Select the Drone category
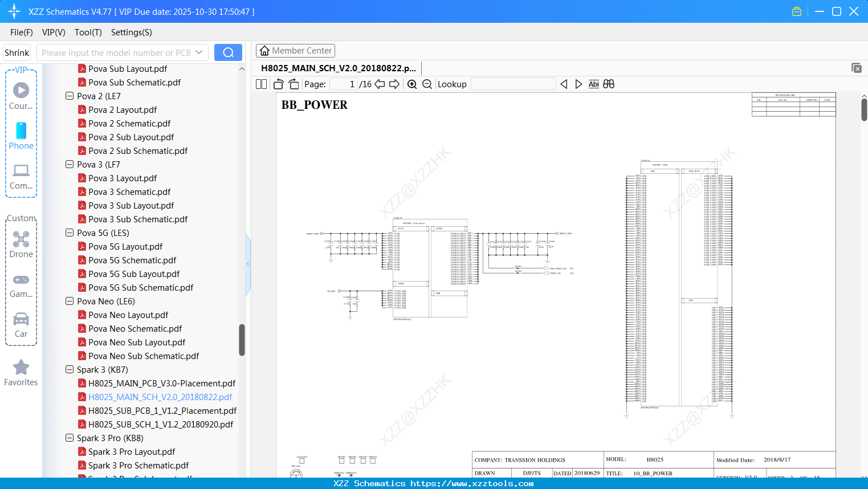The image size is (868, 489). (21, 244)
